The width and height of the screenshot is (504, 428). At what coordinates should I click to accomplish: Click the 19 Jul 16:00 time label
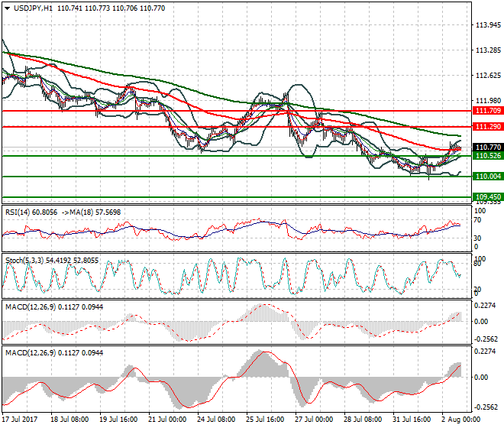tap(118, 420)
